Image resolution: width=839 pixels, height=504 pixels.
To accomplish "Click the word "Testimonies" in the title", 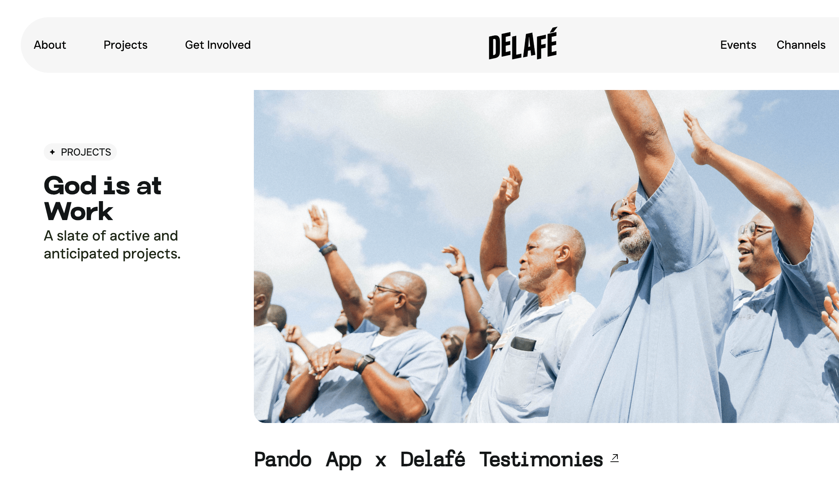I will (x=541, y=459).
